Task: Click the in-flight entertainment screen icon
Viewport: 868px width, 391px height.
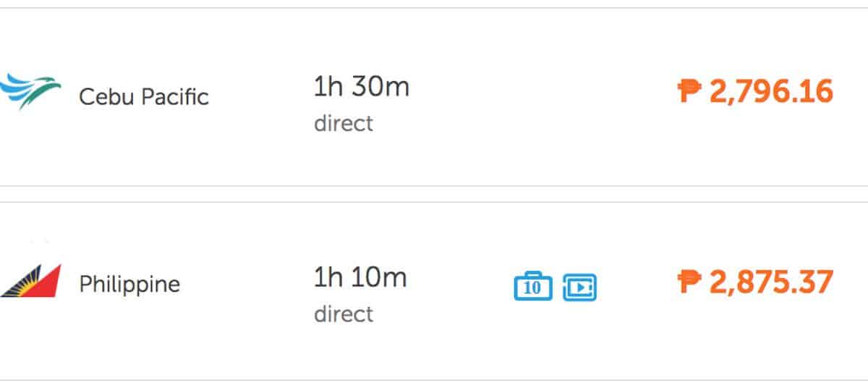Action: point(580,287)
